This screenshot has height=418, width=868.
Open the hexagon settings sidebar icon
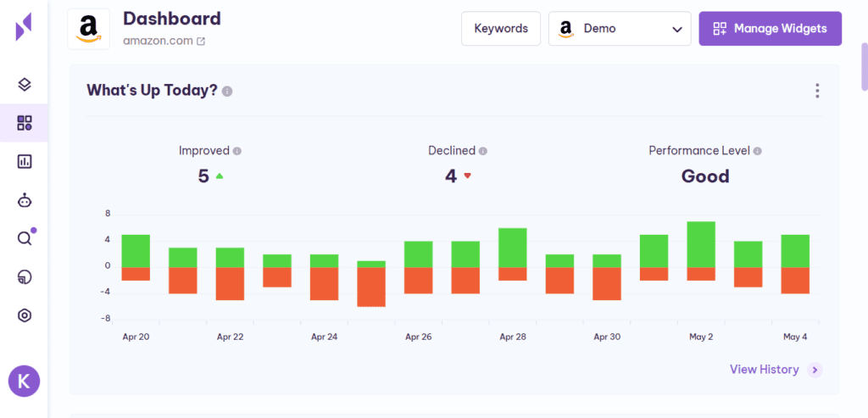(x=25, y=315)
